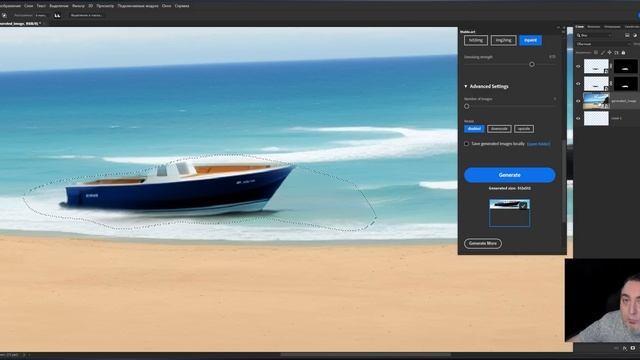Click the adjustment layer filter icon
The image size is (640, 360).
[635, 36]
